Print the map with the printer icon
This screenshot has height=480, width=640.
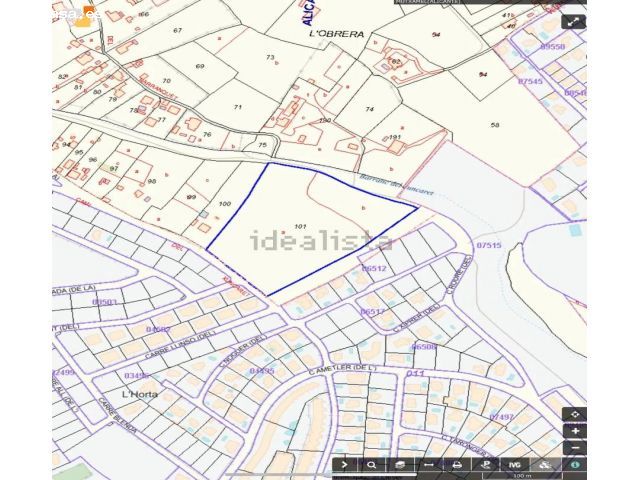click(458, 464)
